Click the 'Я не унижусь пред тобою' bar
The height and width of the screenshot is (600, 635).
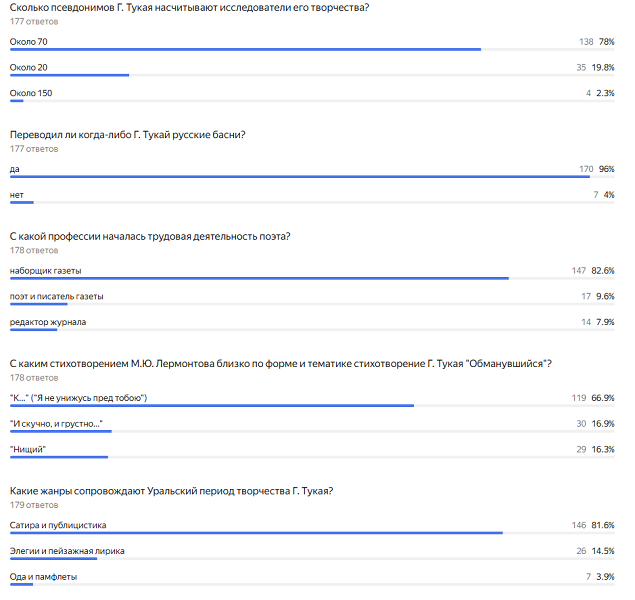tap(211, 405)
